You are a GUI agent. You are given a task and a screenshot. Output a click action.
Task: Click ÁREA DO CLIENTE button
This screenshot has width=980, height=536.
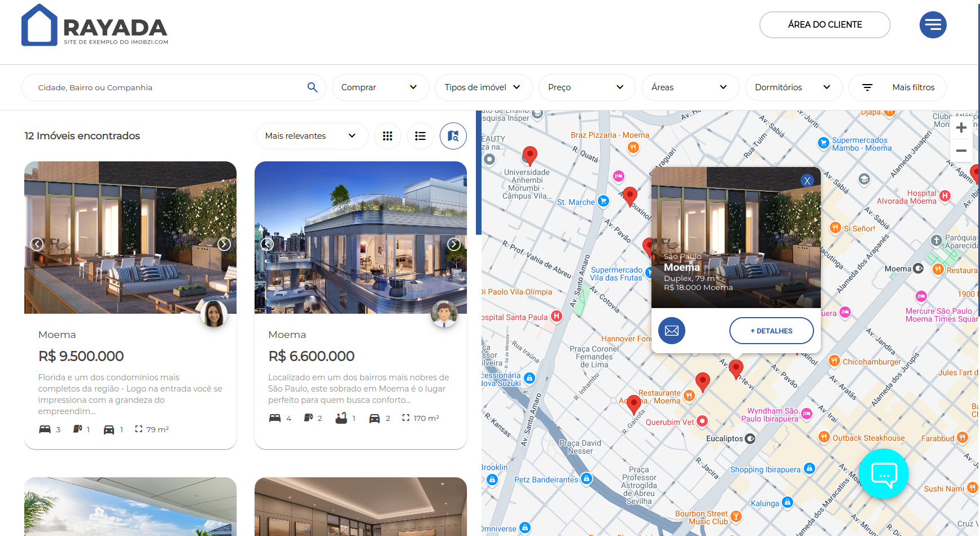[x=825, y=25]
